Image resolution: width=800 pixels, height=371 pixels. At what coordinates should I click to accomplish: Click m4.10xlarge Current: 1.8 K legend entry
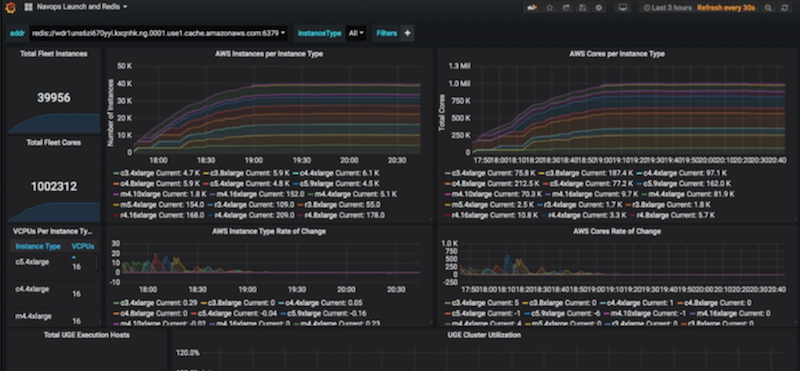click(160, 194)
